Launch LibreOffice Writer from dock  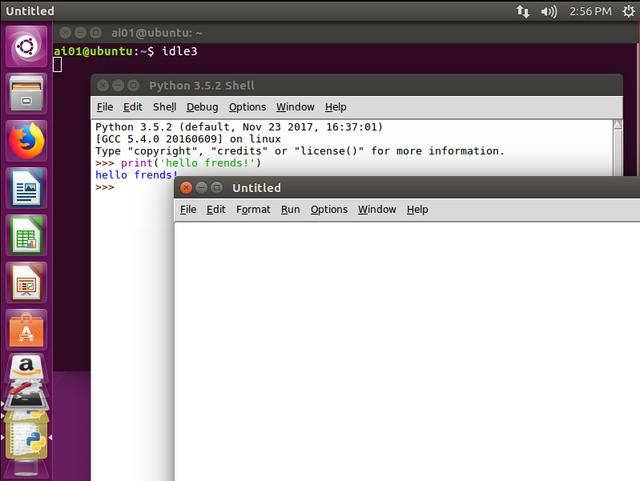coord(27,188)
